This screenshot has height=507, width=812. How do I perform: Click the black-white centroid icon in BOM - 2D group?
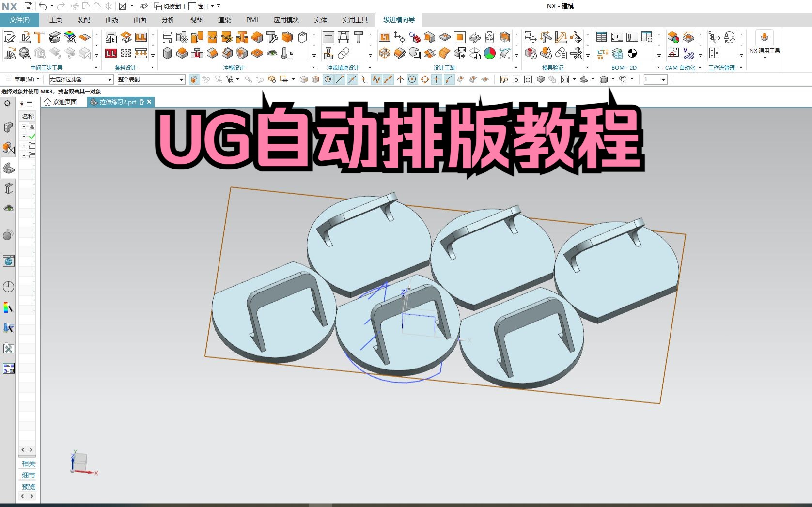632,53
